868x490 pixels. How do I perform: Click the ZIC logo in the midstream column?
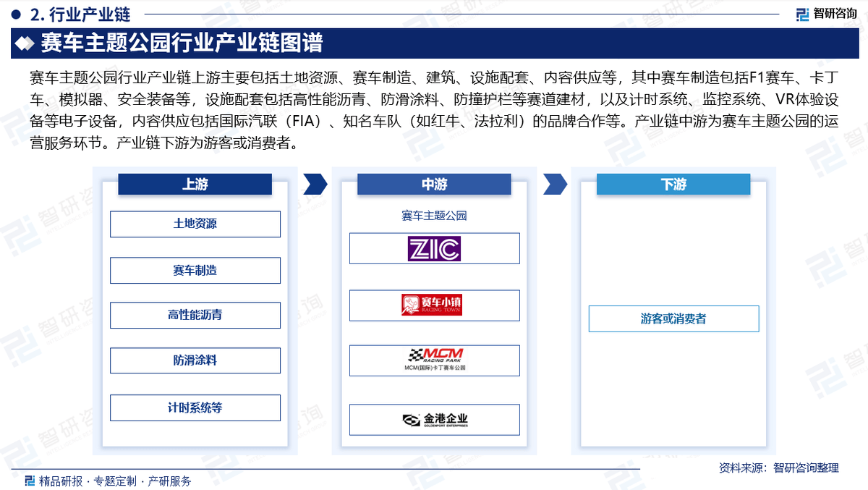[x=434, y=248]
